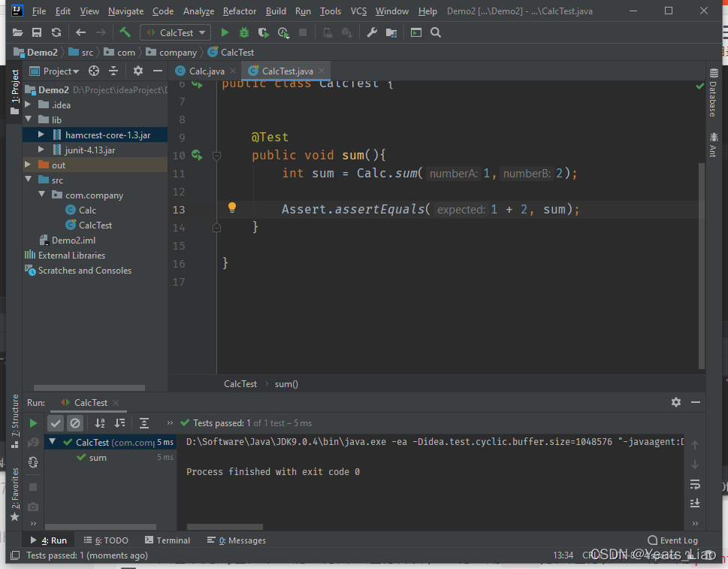The width and height of the screenshot is (728, 569).
Task: Collapse the com.company package
Action: click(x=42, y=195)
